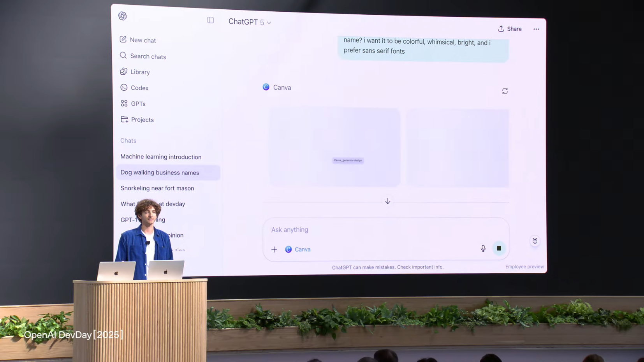
Task: Click the round icon right of composer
Action: [x=535, y=241]
